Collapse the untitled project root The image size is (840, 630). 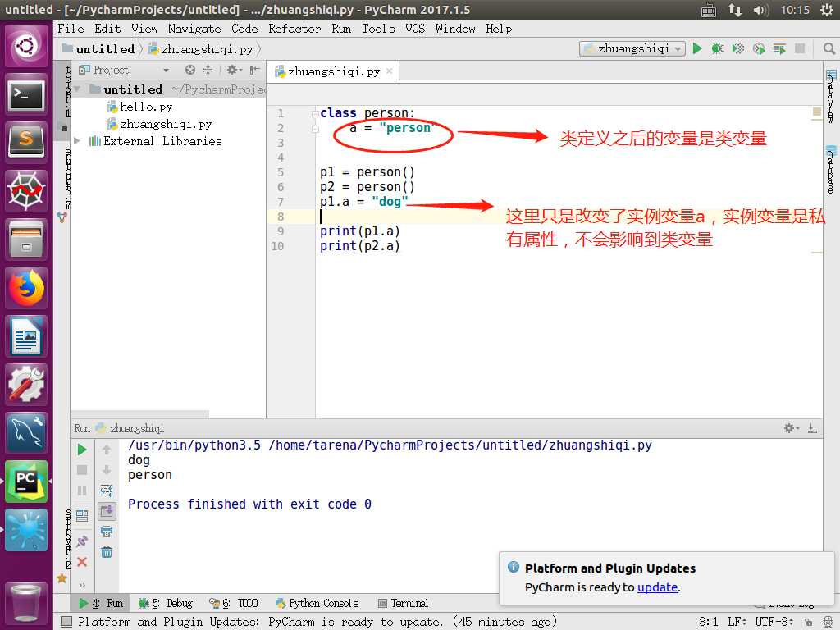pos(78,89)
